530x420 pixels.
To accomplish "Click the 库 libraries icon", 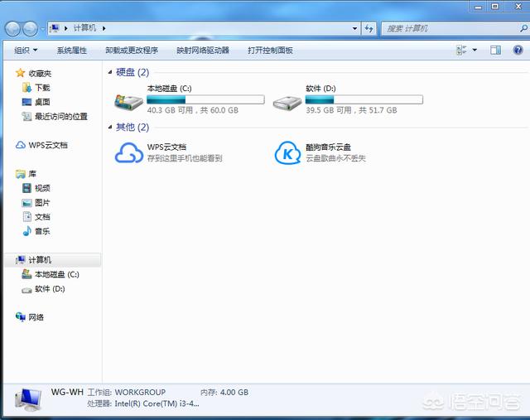I will [20, 174].
